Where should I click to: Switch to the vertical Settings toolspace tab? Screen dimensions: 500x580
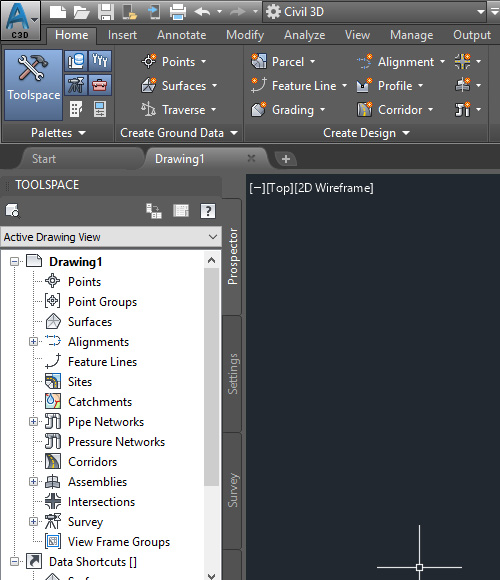232,374
